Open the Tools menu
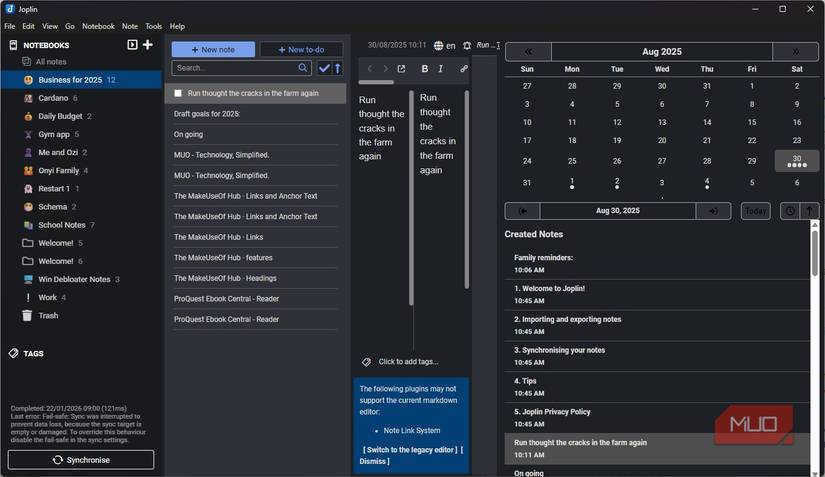The width and height of the screenshot is (825, 477). pos(154,26)
